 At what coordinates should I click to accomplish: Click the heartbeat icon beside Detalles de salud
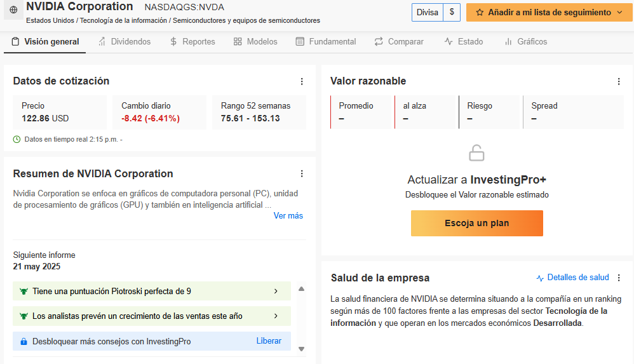(x=540, y=278)
